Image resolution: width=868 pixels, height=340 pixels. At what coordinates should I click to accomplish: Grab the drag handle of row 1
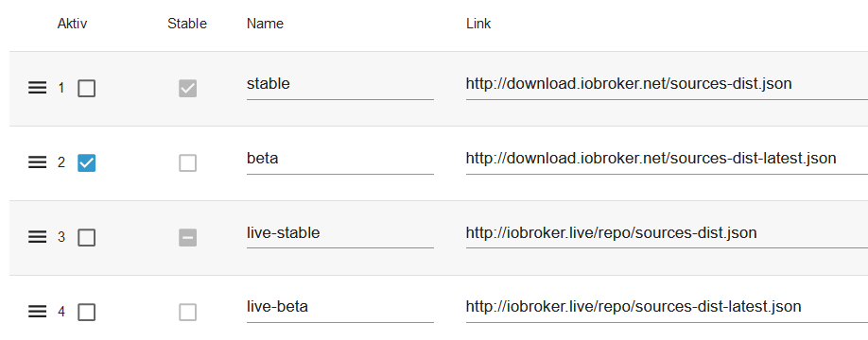(37, 88)
